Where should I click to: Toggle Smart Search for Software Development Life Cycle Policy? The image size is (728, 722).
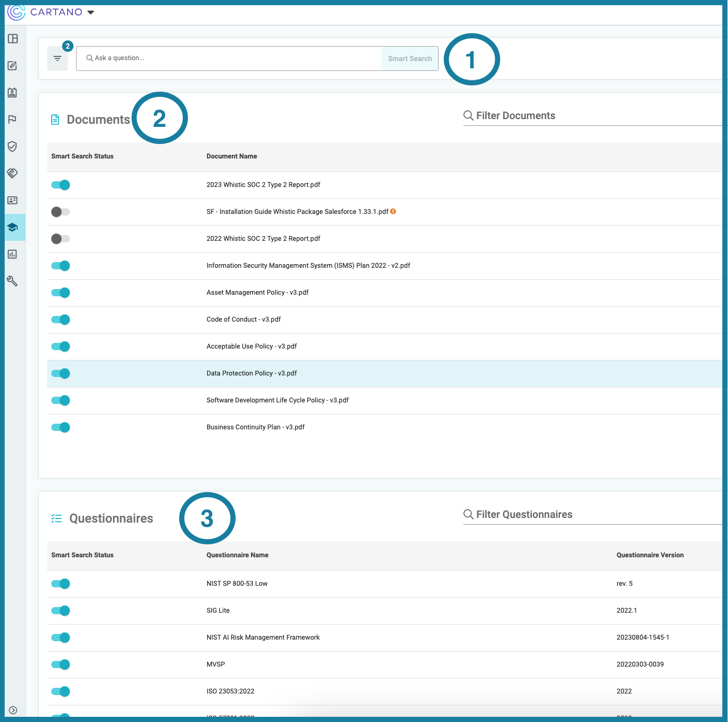[61, 400]
